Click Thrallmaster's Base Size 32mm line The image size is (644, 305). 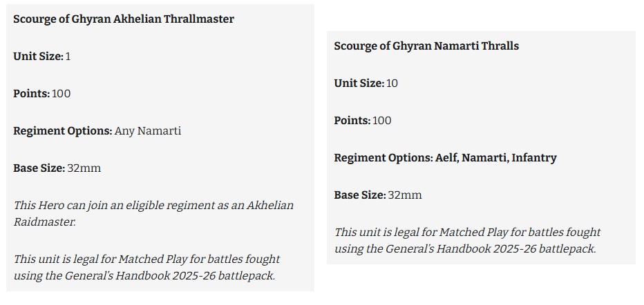coord(57,168)
